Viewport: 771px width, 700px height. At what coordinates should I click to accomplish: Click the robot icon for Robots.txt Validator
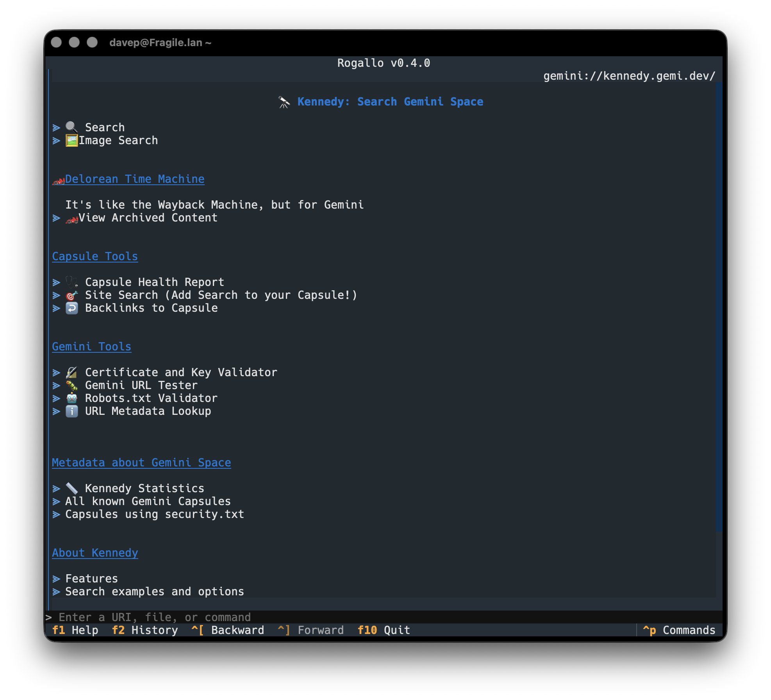point(71,398)
